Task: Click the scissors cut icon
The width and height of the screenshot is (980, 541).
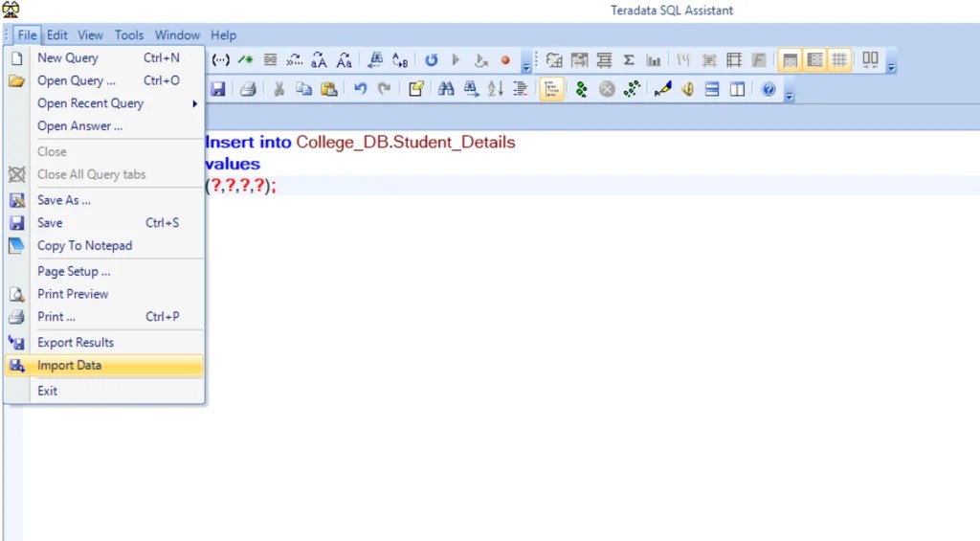Action: tap(278, 89)
